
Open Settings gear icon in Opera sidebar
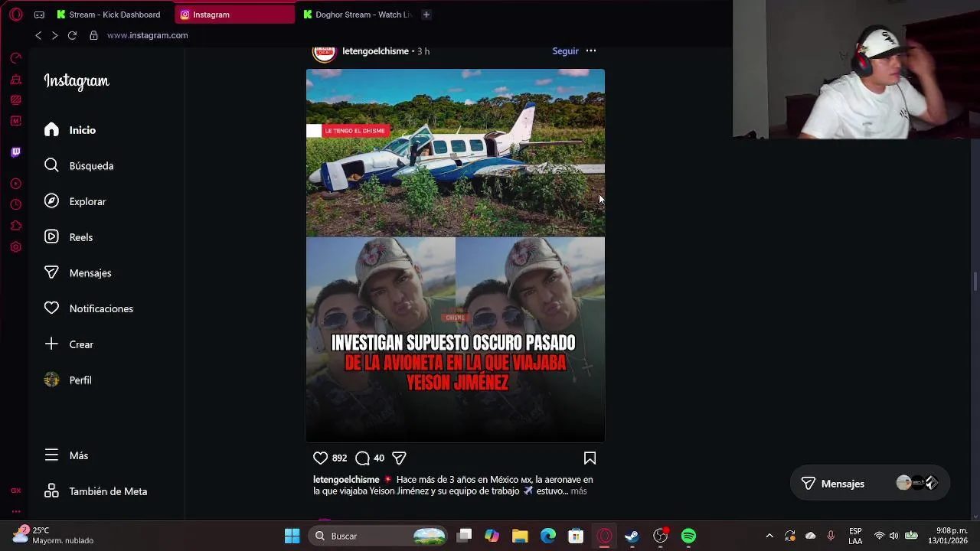click(15, 247)
